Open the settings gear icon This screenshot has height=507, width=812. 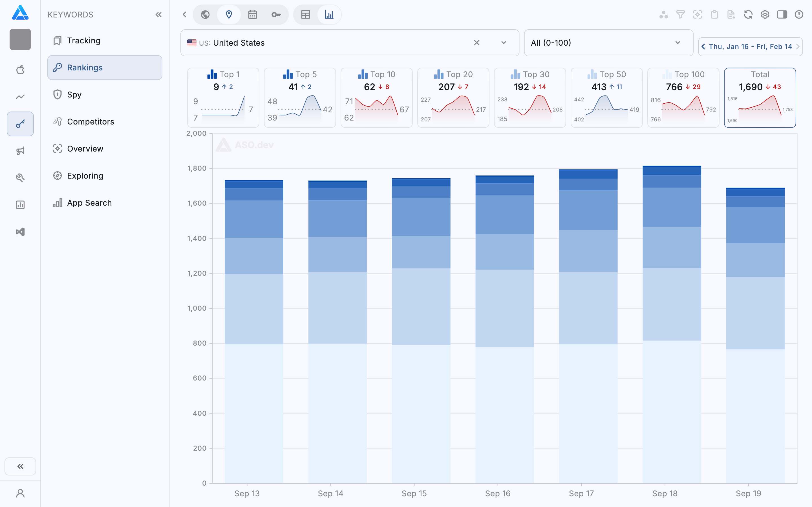[765, 14]
